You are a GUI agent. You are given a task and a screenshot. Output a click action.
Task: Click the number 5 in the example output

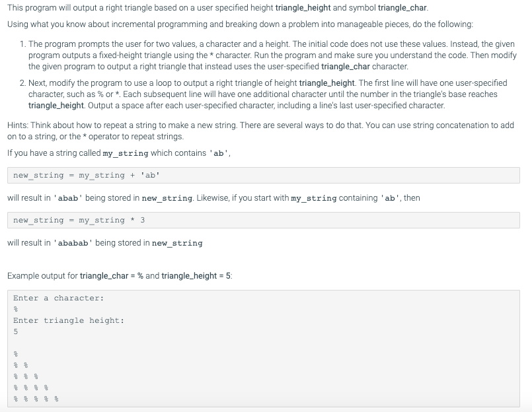(16, 331)
